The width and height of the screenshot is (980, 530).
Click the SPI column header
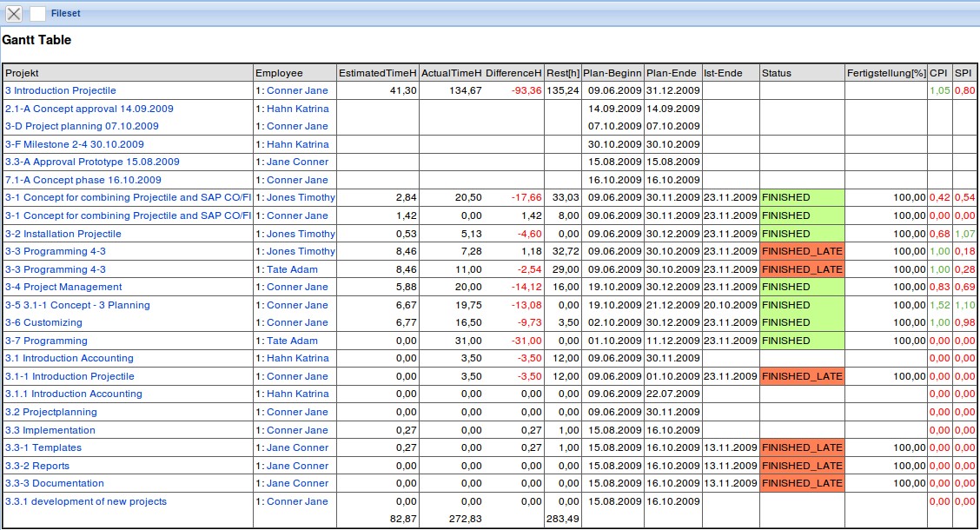tap(963, 73)
